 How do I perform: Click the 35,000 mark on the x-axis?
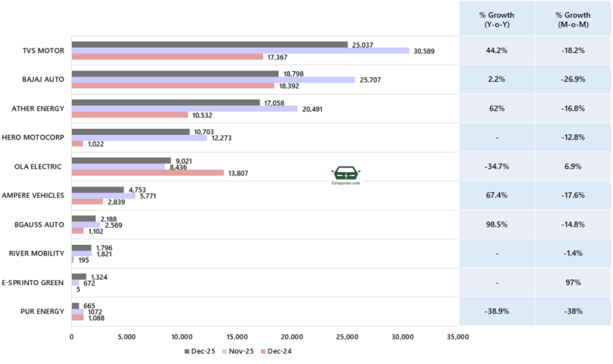pos(458,337)
